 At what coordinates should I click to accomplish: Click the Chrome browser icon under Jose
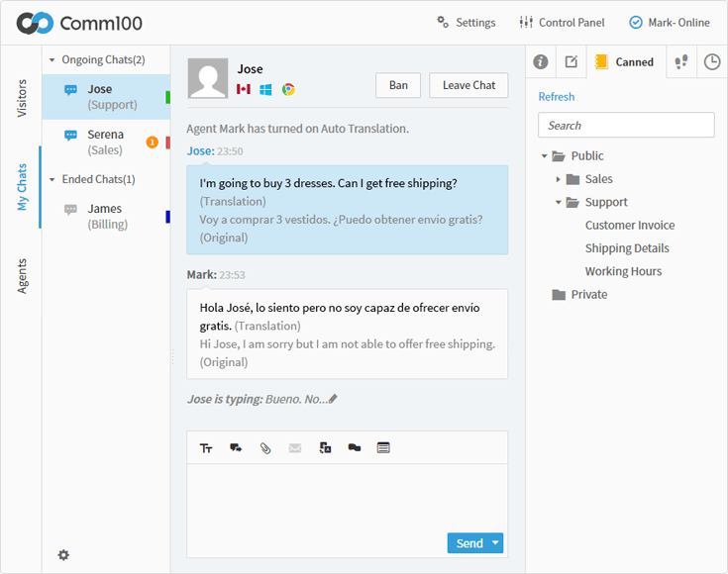[x=288, y=89]
